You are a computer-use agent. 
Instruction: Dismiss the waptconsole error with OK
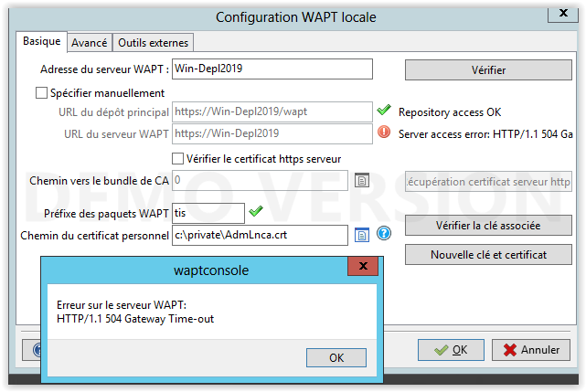[x=336, y=357]
